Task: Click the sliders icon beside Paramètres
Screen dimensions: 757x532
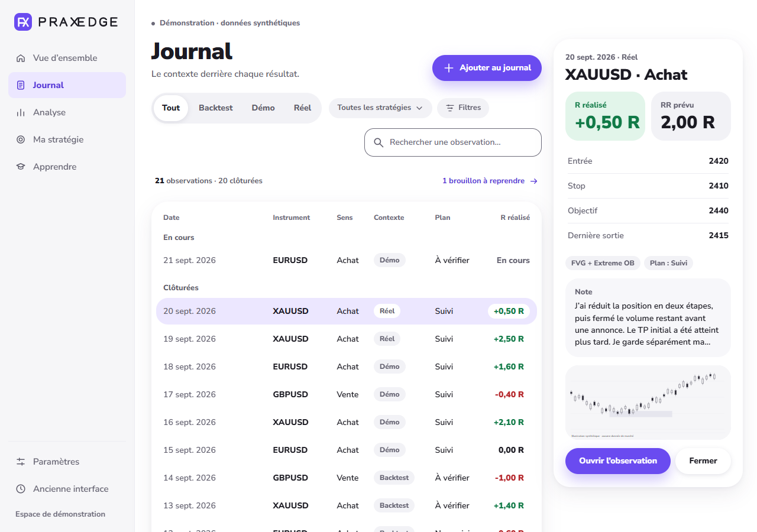Action: pos(21,462)
